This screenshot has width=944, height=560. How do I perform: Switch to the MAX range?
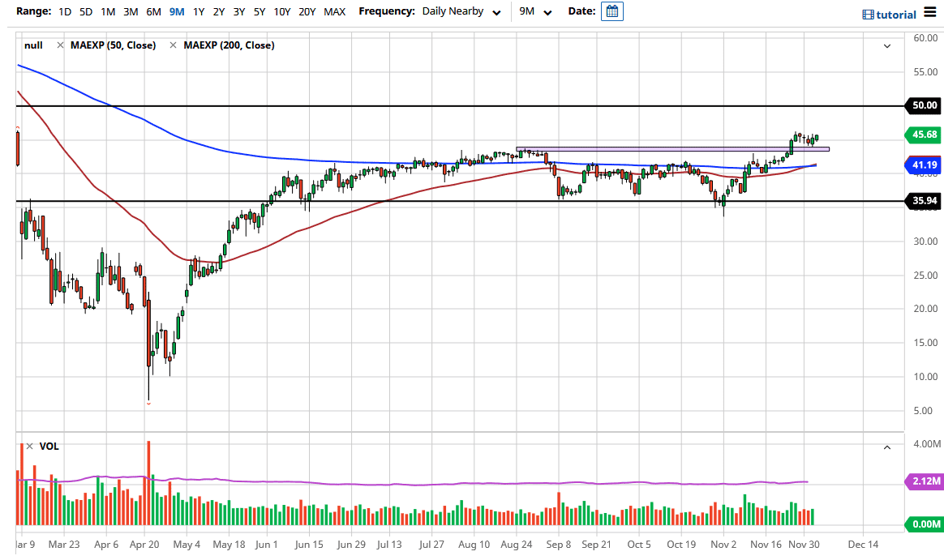(334, 12)
